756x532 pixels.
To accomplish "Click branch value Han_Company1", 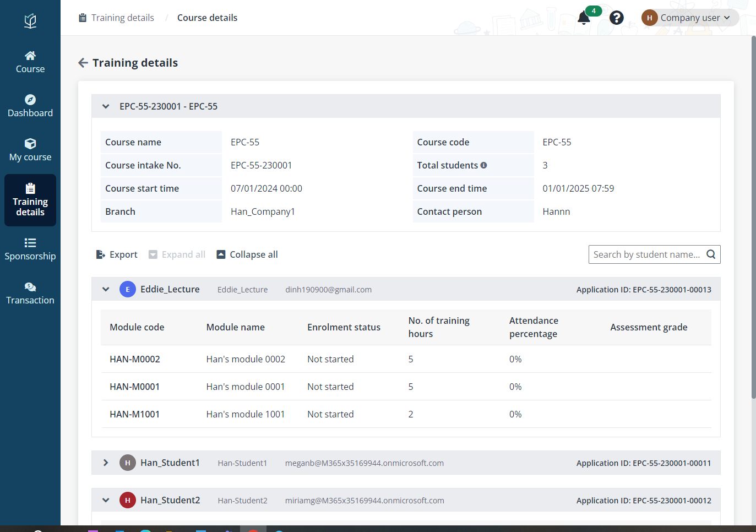I will pyautogui.click(x=263, y=211).
